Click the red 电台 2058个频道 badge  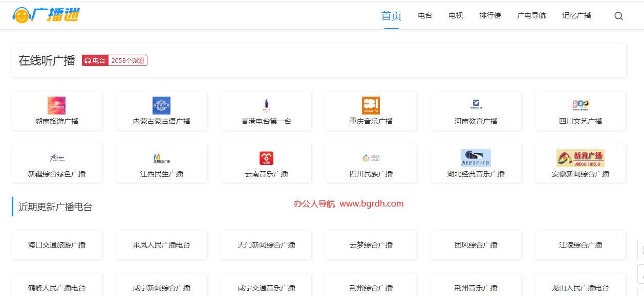115,60
